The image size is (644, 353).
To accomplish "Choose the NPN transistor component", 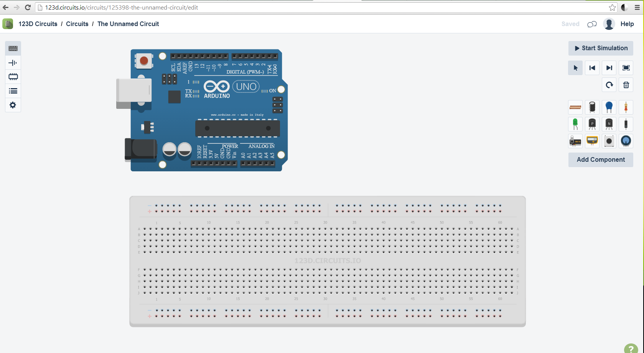I will 609,124.
